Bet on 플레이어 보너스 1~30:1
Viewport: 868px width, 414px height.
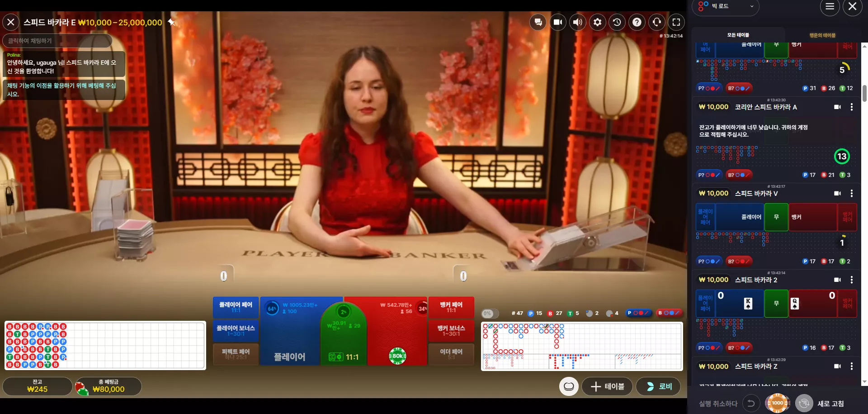tap(236, 331)
